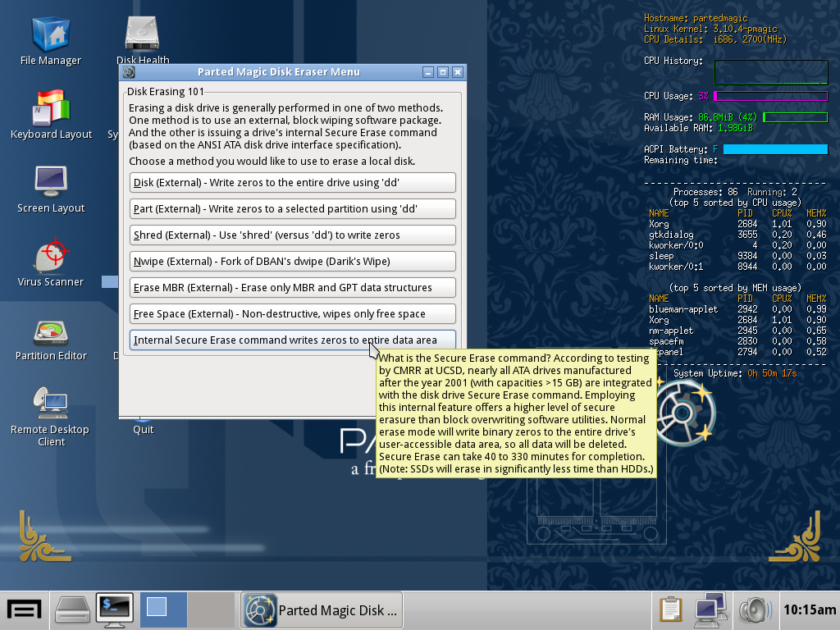Click the display icon in system tray
This screenshot has width=840, height=630.
click(x=710, y=609)
